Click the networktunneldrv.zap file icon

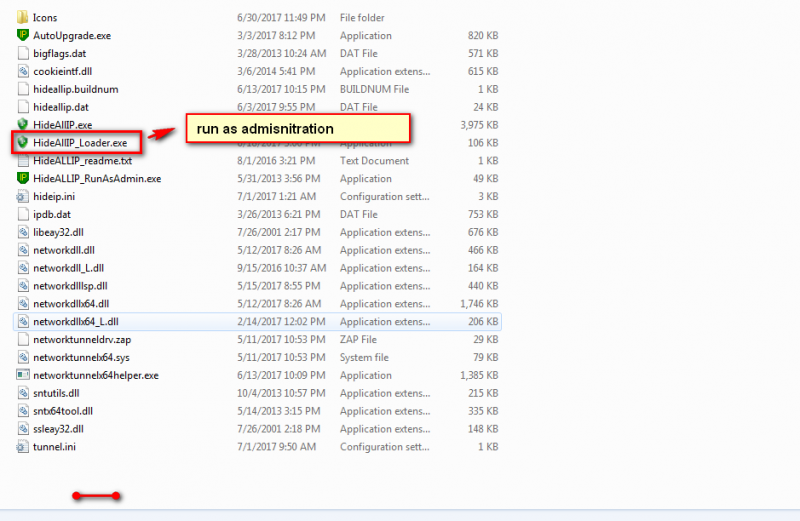click(22, 339)
